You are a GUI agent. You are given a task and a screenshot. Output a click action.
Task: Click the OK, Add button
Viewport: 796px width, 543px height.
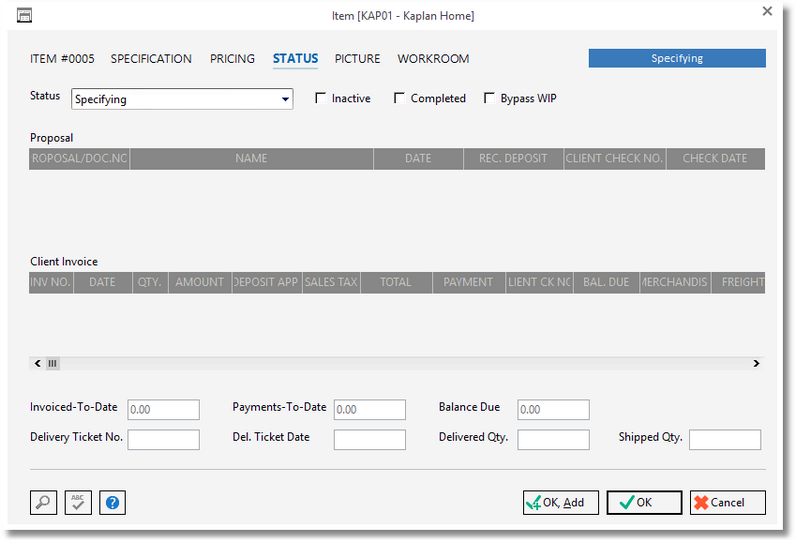(561, 502)
